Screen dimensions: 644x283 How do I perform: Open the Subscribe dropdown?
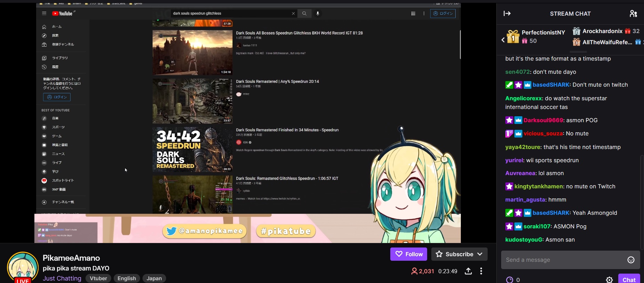coord(459,254)
